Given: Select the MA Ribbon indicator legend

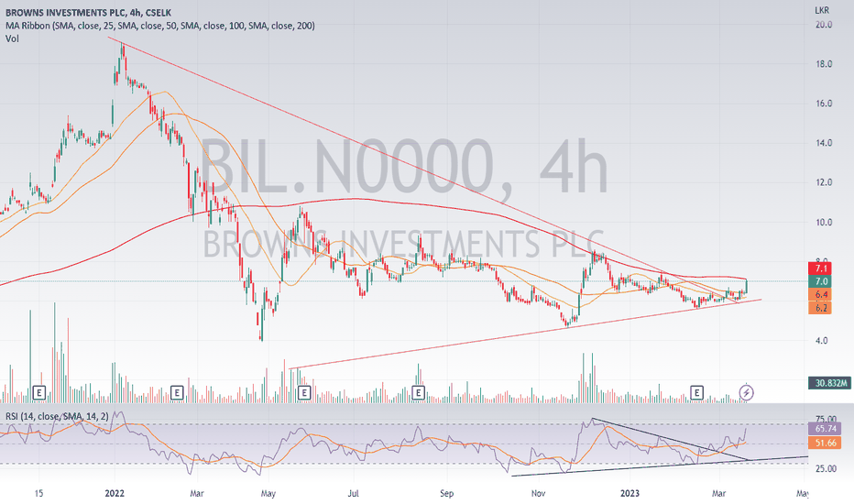Looking at the screenshot, I should (x=160, y=25).
